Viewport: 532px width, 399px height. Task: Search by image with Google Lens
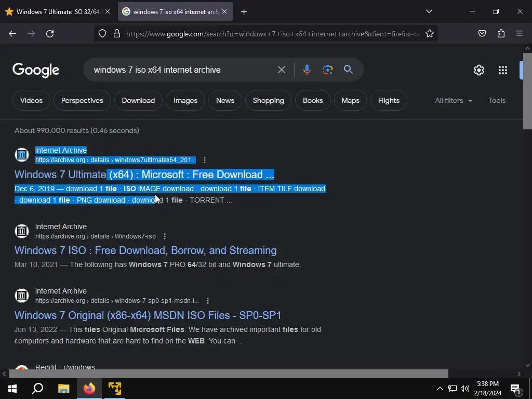(x=327, y=70)
